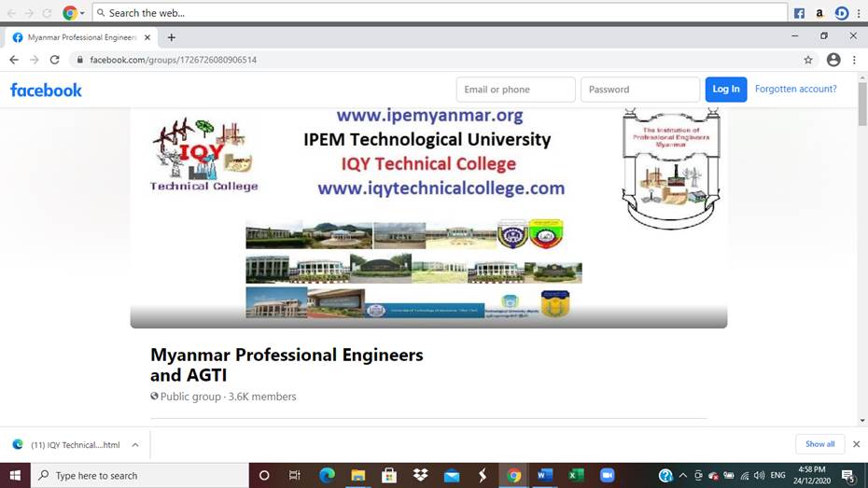Go back using inner browser back arrow
Image resolution: width=868 pixels, height=488 pixels.
14,60
